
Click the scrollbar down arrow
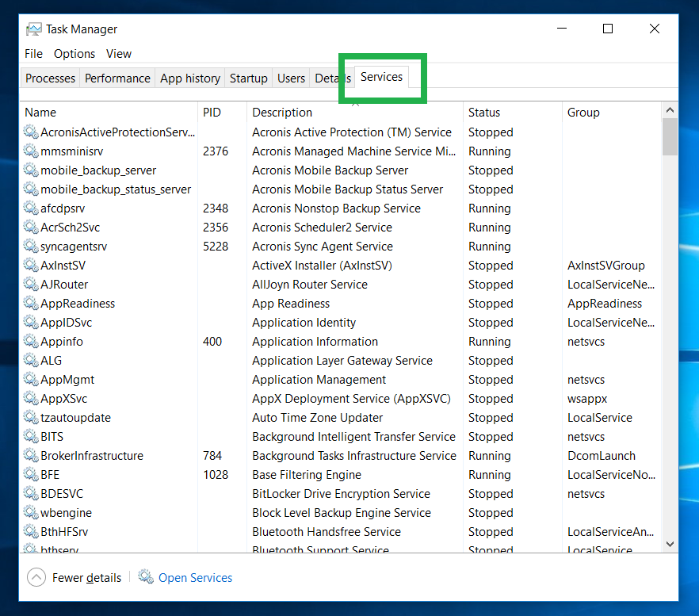click(670, 544)
